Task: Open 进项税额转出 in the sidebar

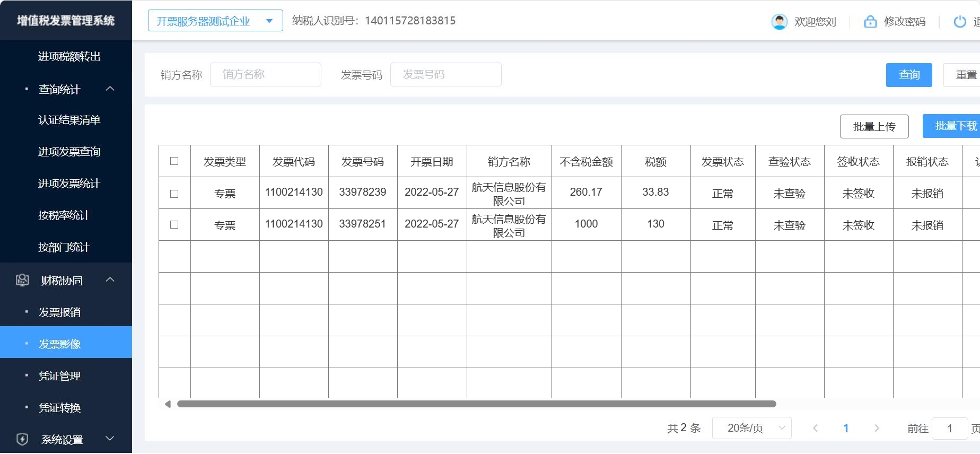Action: point(69,57)
